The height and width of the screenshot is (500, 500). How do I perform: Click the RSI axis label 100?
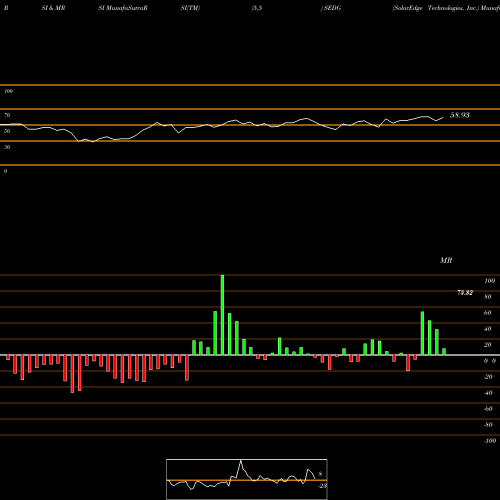[x=8, y=91]
